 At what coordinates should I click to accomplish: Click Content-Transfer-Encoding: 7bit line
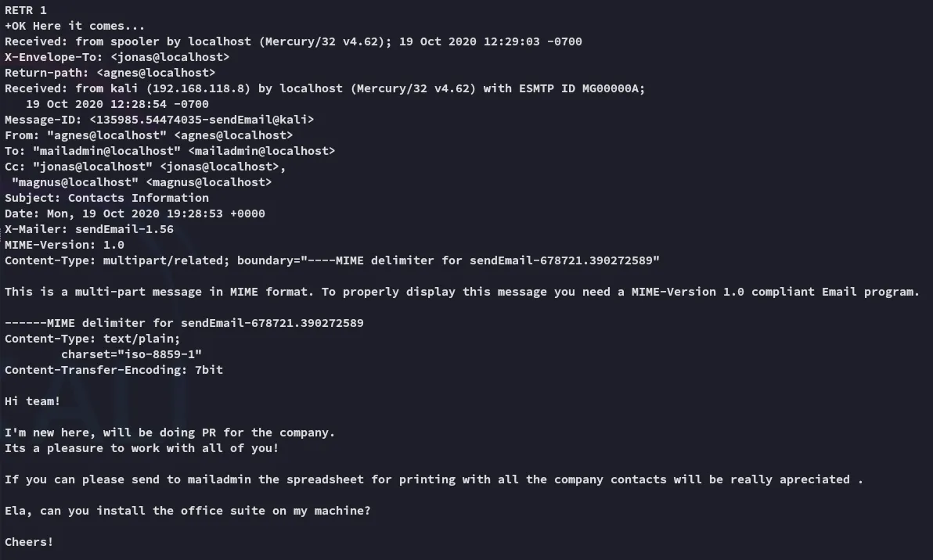(114, 370)
